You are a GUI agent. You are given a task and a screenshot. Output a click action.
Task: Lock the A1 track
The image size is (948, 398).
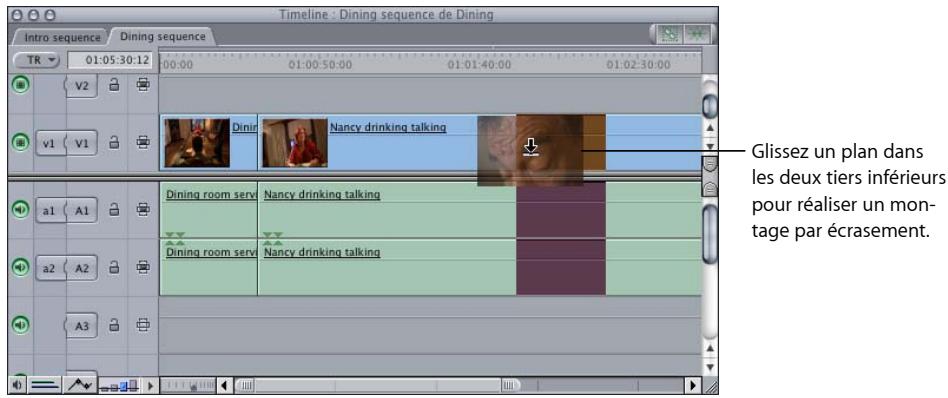click(x=114, y=209)
